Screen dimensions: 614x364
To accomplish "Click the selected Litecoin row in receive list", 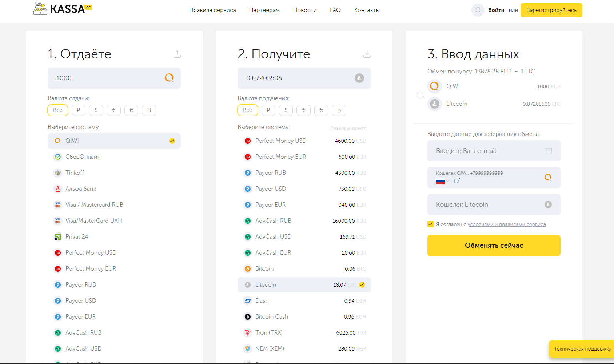I will 304,285.
